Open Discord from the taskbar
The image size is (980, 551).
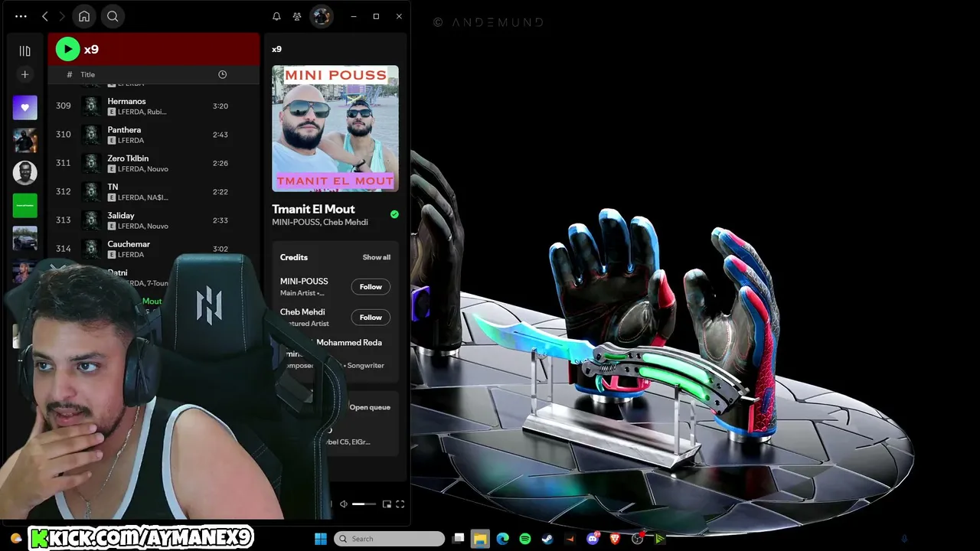click(593, 538)
